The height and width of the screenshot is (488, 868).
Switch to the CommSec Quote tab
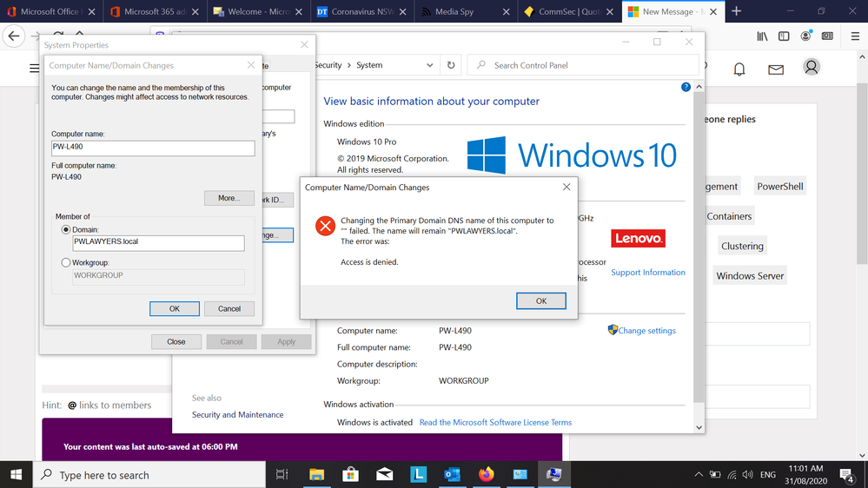569,11
